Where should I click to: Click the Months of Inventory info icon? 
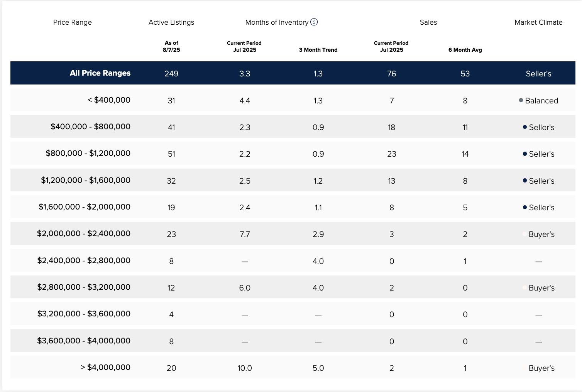(314, 22)
